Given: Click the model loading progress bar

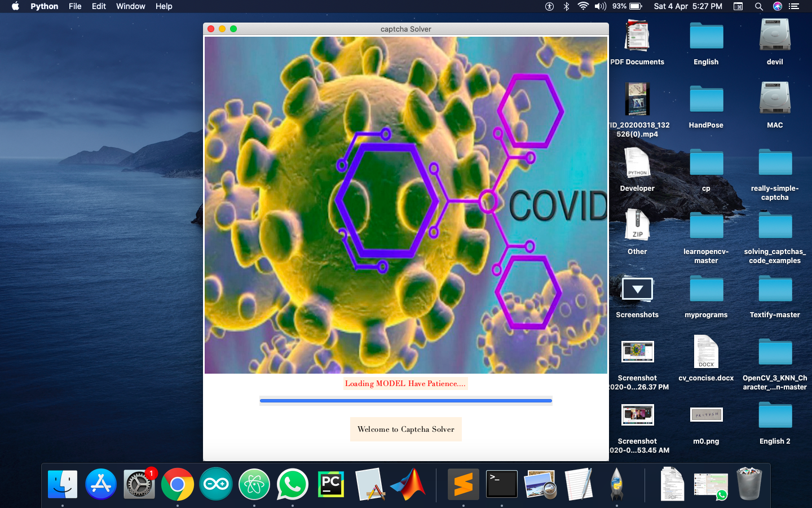Looking at the screenshot, I should (406, 401).
